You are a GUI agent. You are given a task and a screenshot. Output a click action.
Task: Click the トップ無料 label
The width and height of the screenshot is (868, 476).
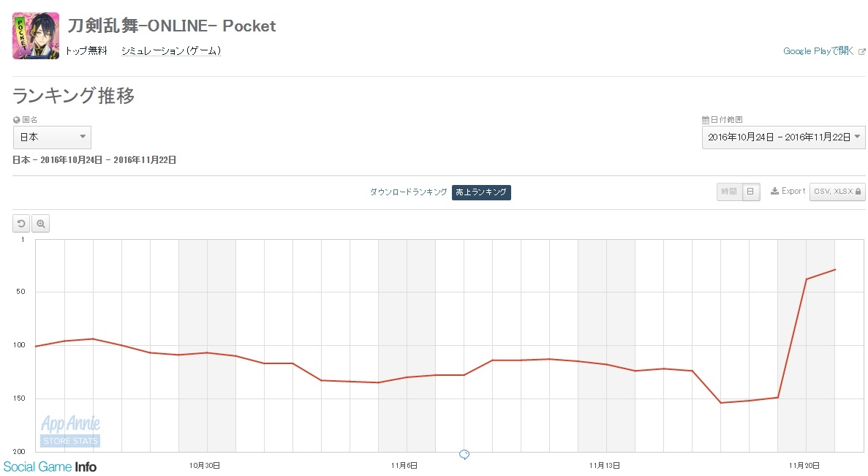pos(86,51)
